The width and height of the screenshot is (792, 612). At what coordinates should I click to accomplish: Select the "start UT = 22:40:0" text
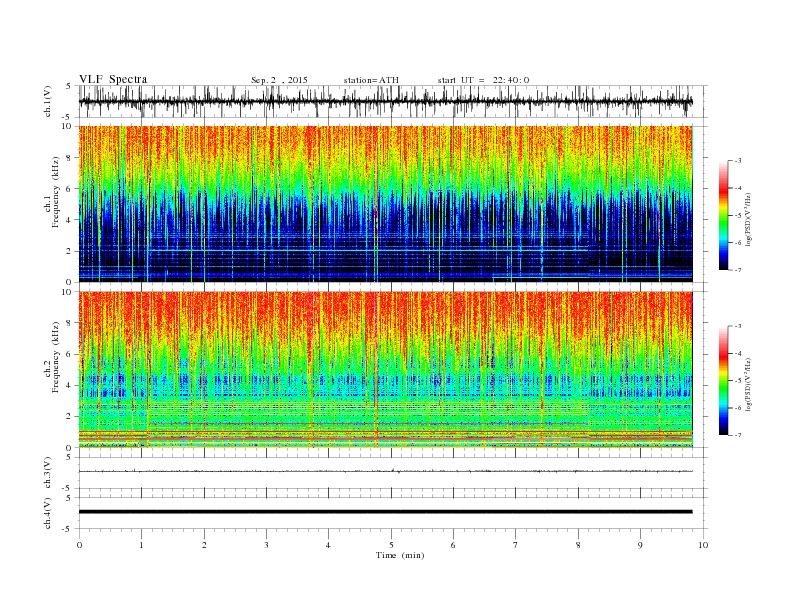pyautogui.click(x=483, y=80)
